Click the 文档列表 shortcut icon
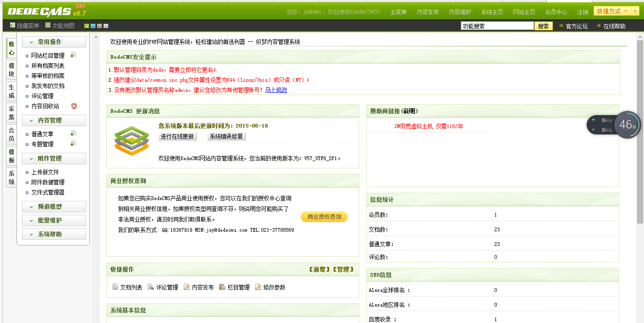Image resolution: width=644 pixels, height=323 pixels. pos(116,287)
